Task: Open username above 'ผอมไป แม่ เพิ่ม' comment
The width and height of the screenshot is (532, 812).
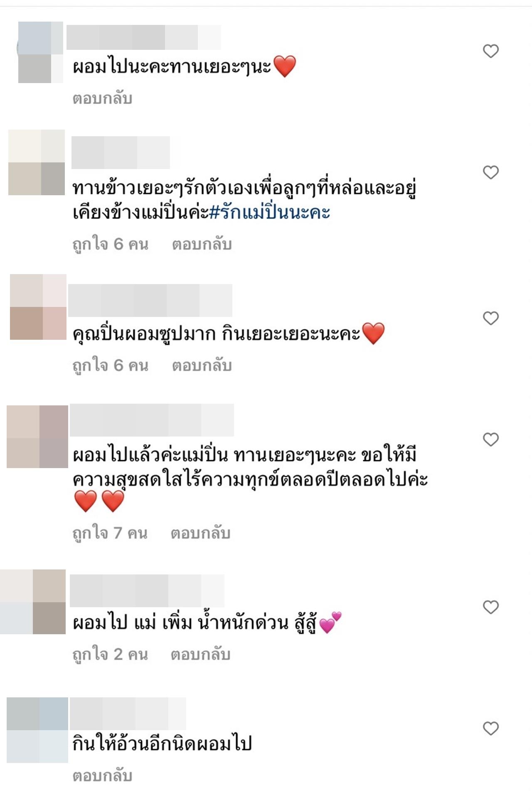Action: (x=147, y=591)
